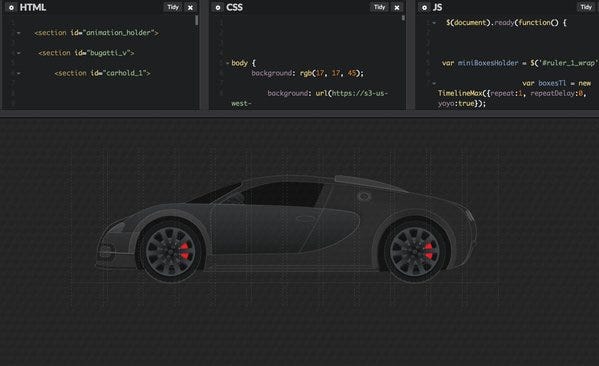This screenshot has width=599, height=366.
Task: Collapse the bugatti_v section fold arrow
Action: (19, 53)
